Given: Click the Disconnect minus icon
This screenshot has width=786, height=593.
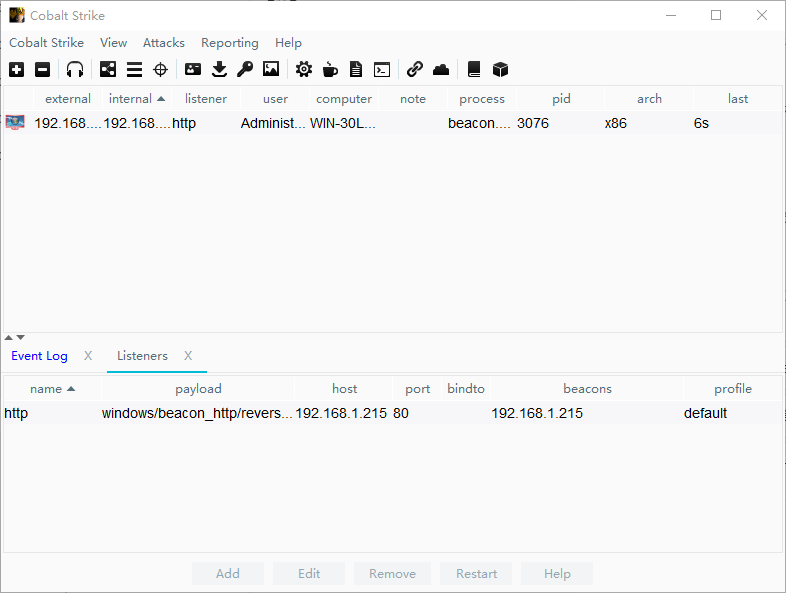Looking at the screenshot, I should point(43,69).
